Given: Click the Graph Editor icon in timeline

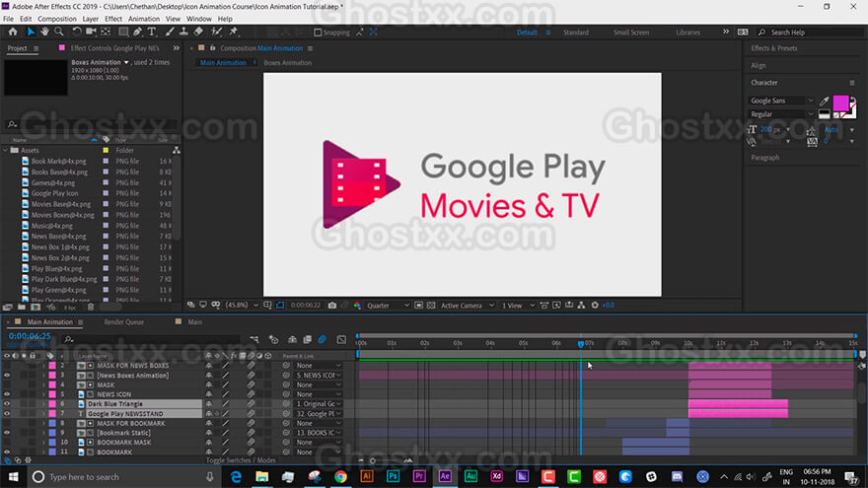Looking at the screenshot, I should point(341,340).
